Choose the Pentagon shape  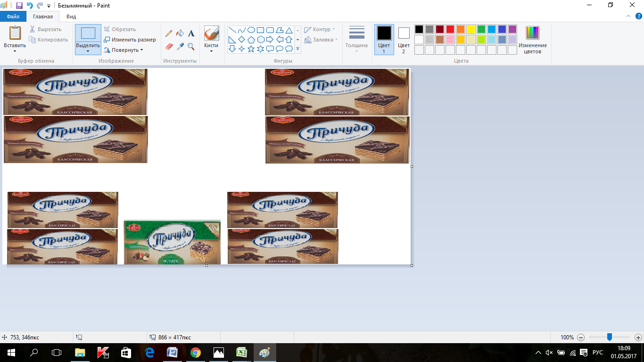click(x=251, y=40)
